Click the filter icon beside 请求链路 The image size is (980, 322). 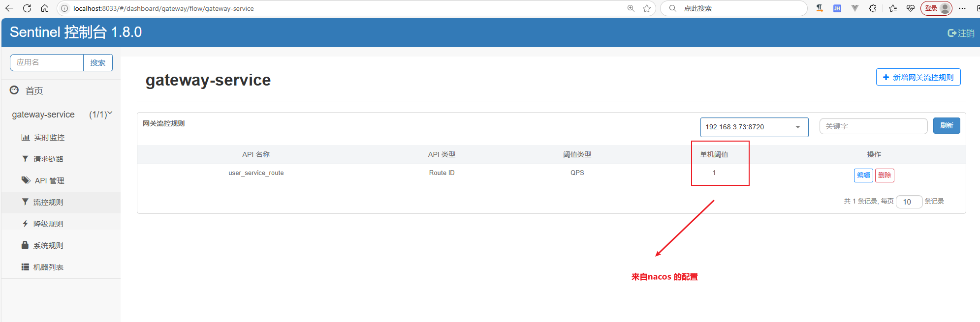[x=25, y=158]
